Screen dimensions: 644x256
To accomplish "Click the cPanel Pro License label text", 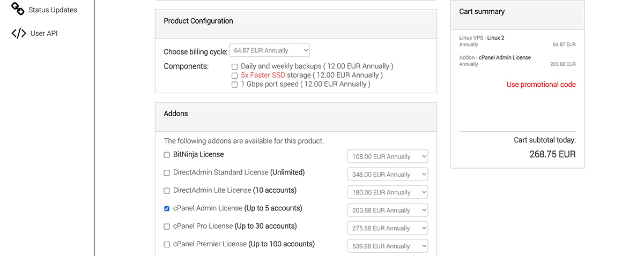I will [235, 226].
